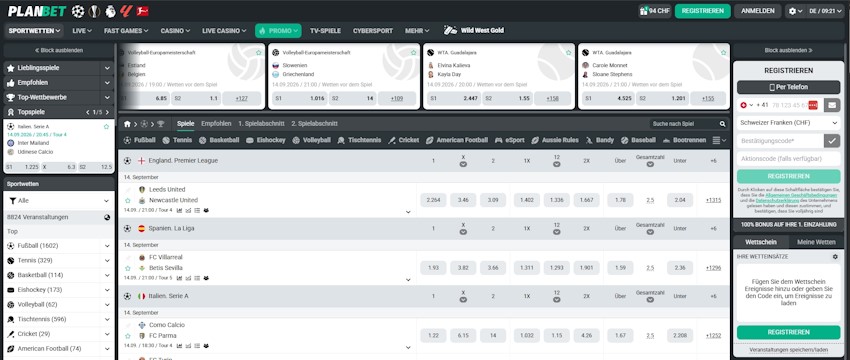Expand the Leeds United match details chevron
This screenshot has width=850, height=360.
[x=408, y=212]
